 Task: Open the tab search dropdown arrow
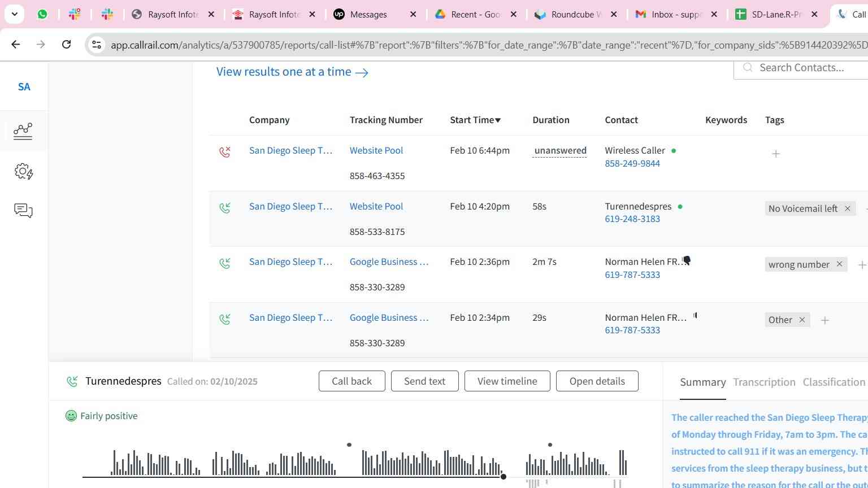pyautogui.click(x=14, y=14)
